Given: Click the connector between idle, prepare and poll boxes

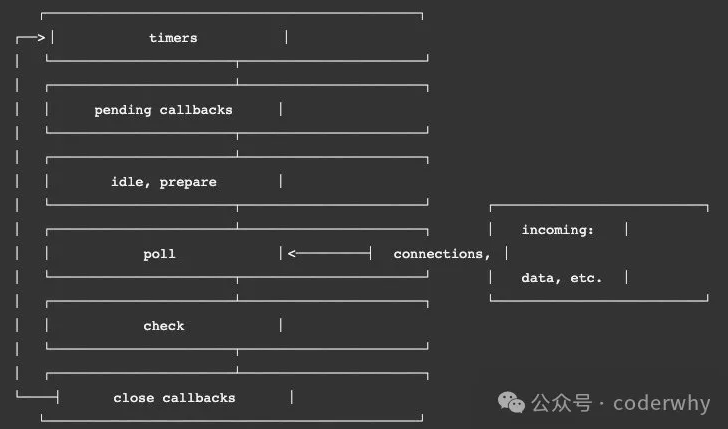Looking at the screenshot, I should tap(237, 217).
